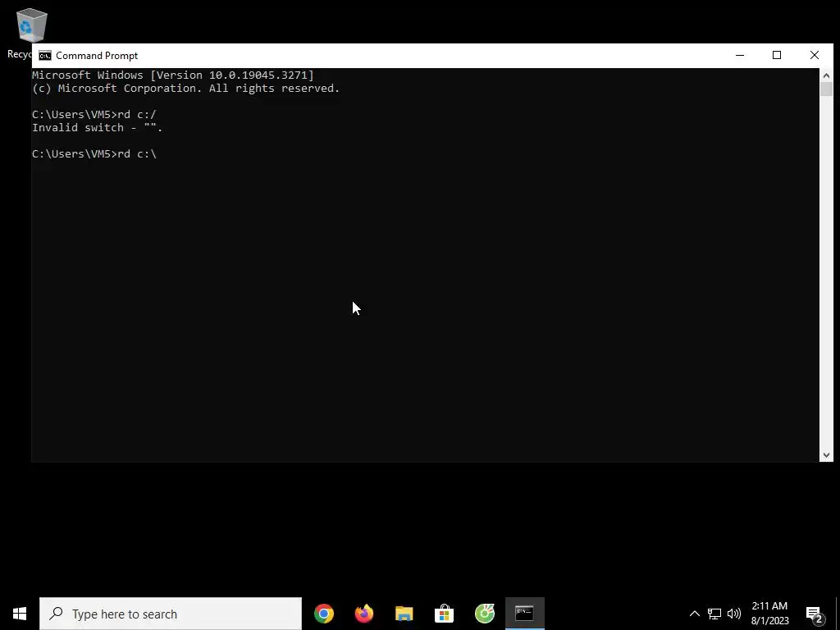Launch Firefox from the taskbar
The width and height of the screenshot is (840, 630).
[x=363, y=614]
